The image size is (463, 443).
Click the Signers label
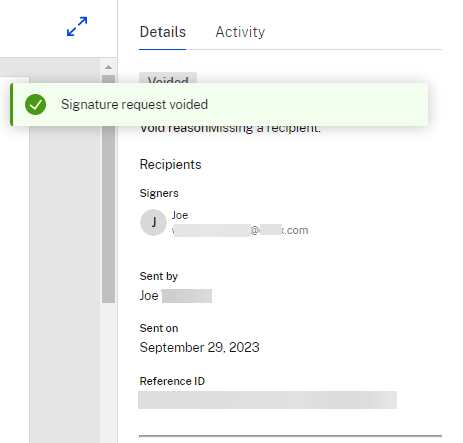click(159, 193)
